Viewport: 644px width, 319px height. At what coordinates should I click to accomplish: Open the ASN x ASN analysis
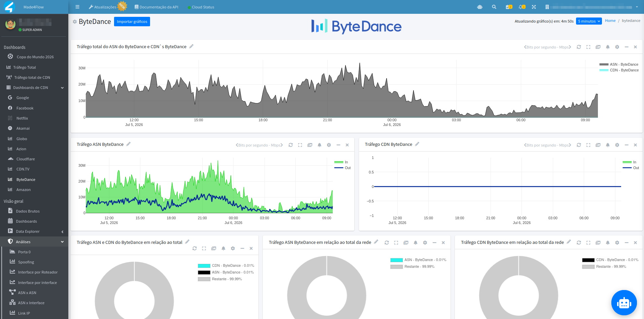click(x=27, y=293)
